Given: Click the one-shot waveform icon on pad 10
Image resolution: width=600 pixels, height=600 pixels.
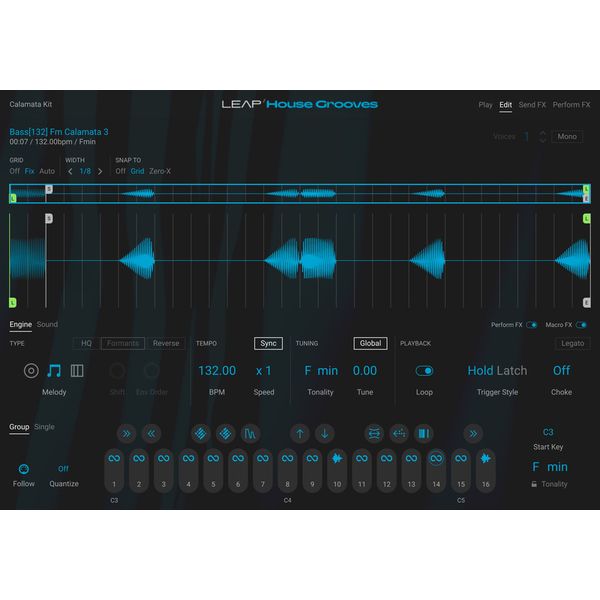Looking at the screenshot, I should [337, 458].
